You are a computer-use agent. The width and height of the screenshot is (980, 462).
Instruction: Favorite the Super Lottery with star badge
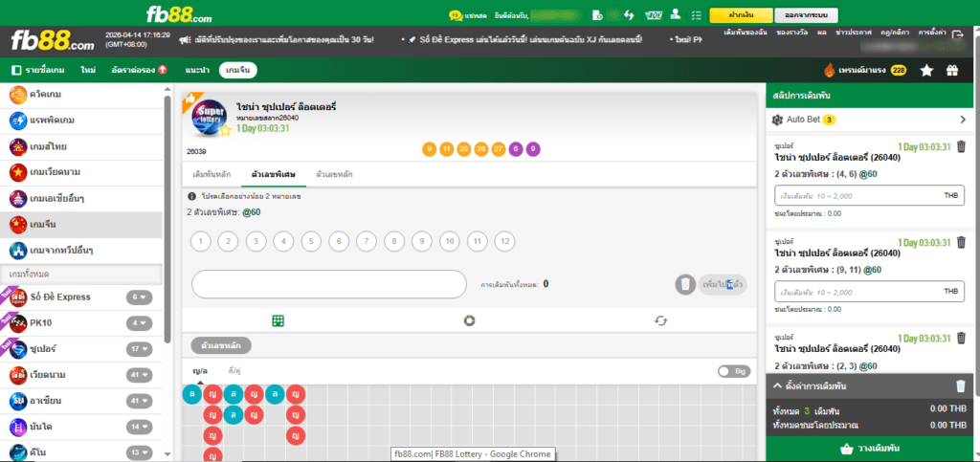tap(226, 130)
